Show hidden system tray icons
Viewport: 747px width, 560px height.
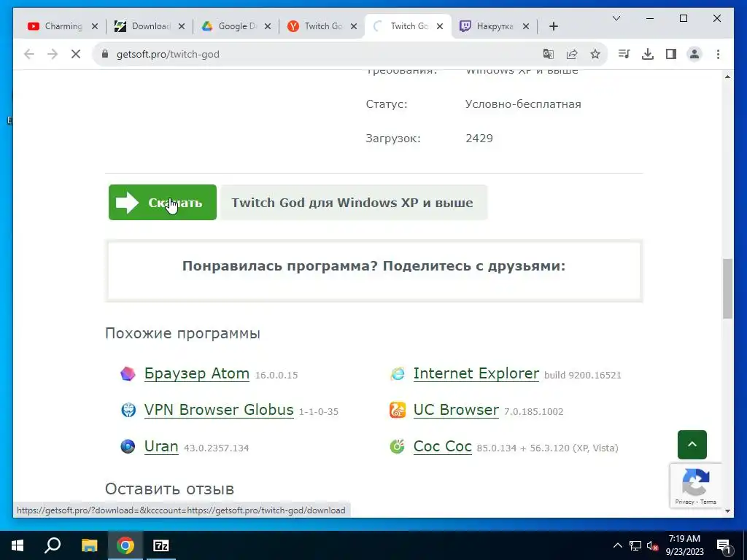coord(617,545)
